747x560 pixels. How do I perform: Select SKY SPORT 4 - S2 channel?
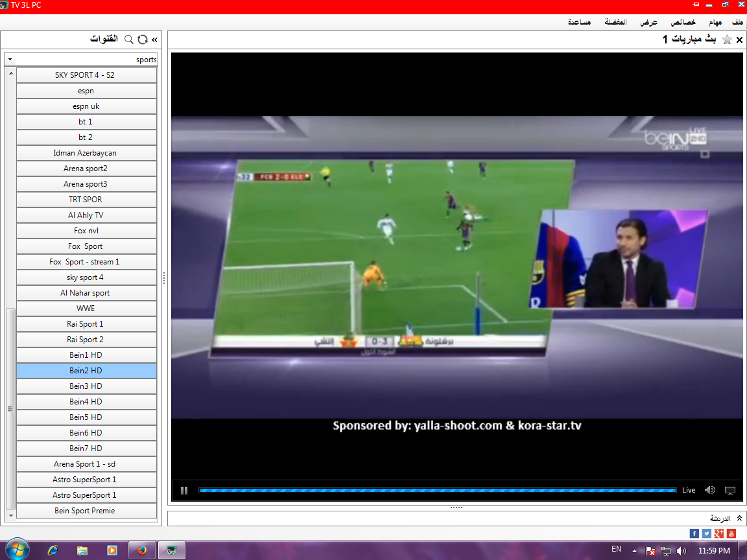(x=86, y=75)
